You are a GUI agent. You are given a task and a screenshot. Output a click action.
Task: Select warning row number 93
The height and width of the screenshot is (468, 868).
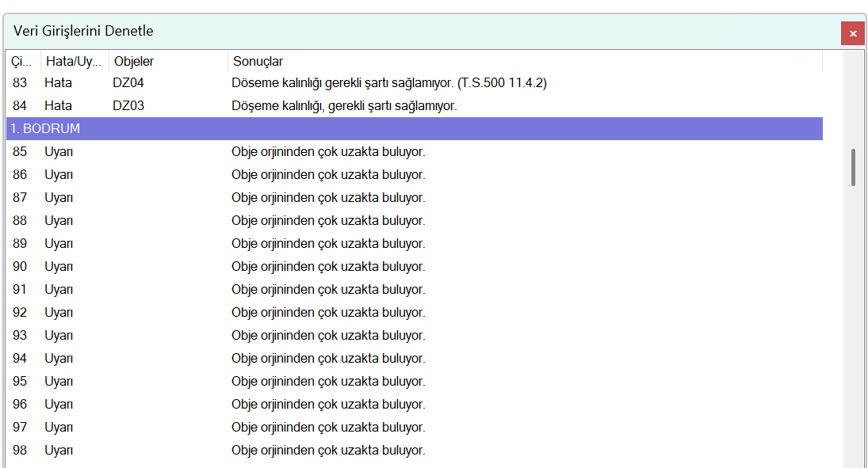[415, 335]
